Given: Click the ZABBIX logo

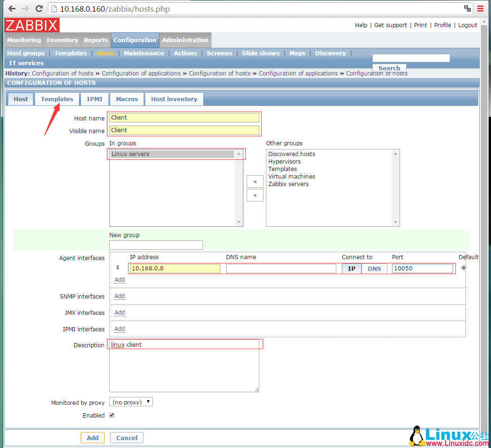Looking at the screenshot, I should point(31,25).
